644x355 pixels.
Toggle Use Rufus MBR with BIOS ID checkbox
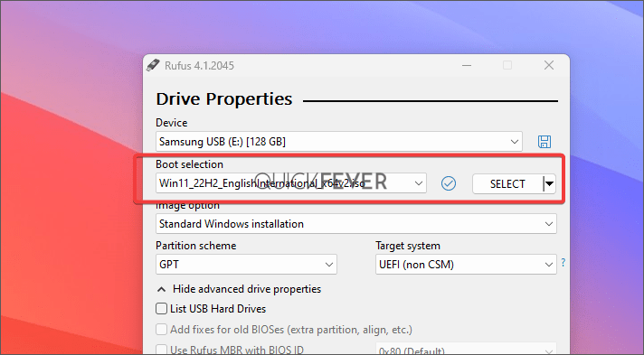(161, 350)
